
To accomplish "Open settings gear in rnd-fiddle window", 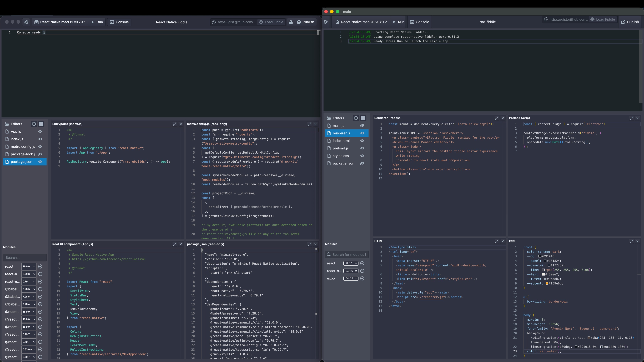I will click(326, 22).
